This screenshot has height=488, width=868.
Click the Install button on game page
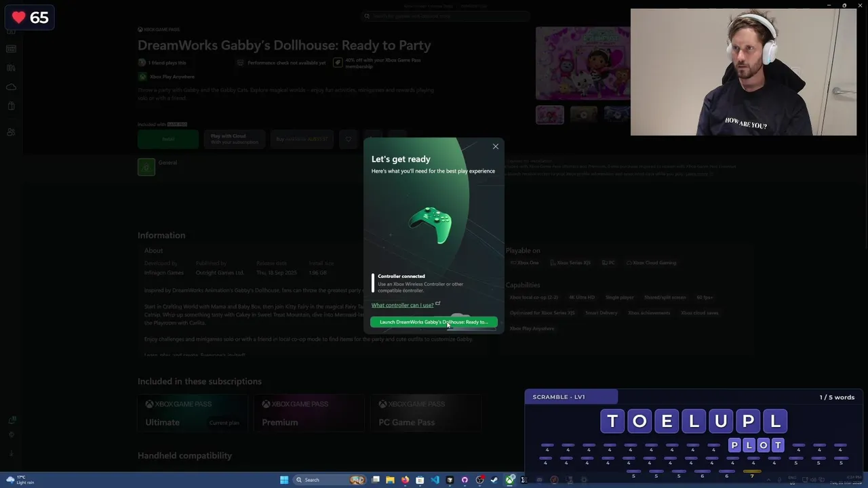click(x=168, y=139)
